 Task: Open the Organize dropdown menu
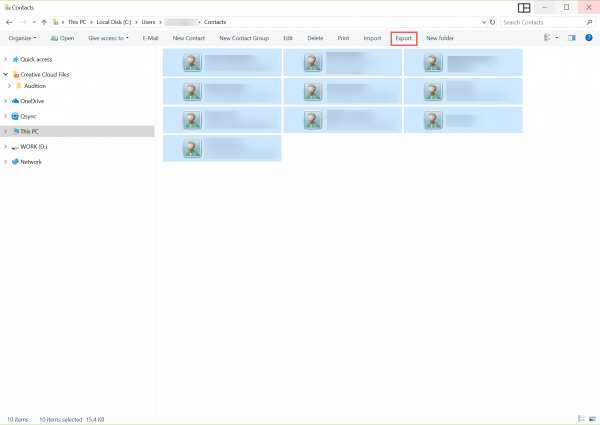22,38
